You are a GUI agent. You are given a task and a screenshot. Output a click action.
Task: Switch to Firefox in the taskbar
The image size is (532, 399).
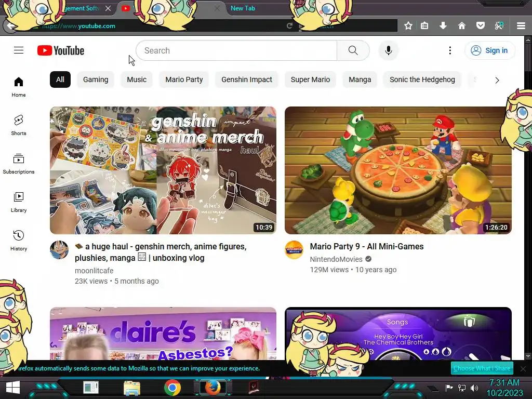tap(212, 388)
